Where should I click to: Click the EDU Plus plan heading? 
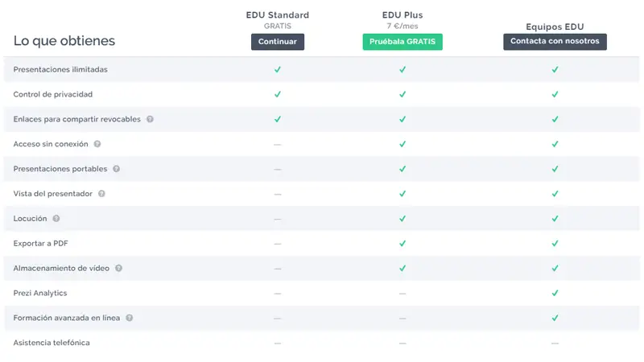tap(402, 14)
